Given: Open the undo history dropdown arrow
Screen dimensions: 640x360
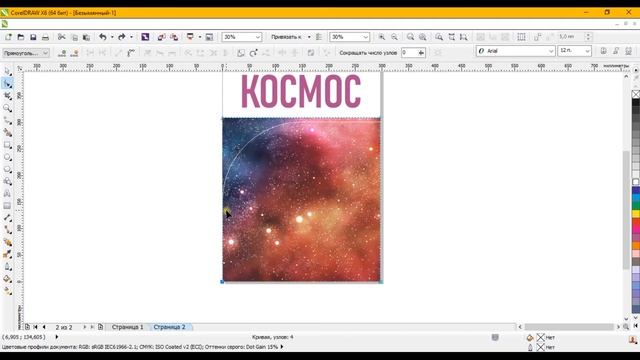Looking at the screenshot, I should (112, 37).
